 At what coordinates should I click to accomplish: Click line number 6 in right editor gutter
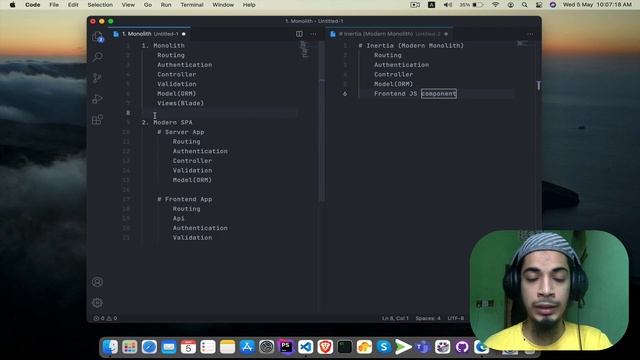click(344, 93)
